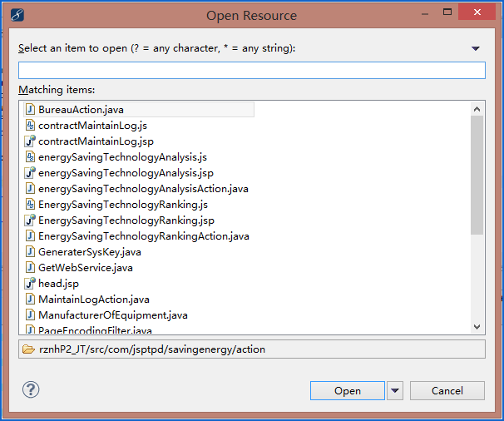Screen dimensions: 504x421
Task: Click the contractMaintainLog.js file icon
Action: (x=30, y=125)
